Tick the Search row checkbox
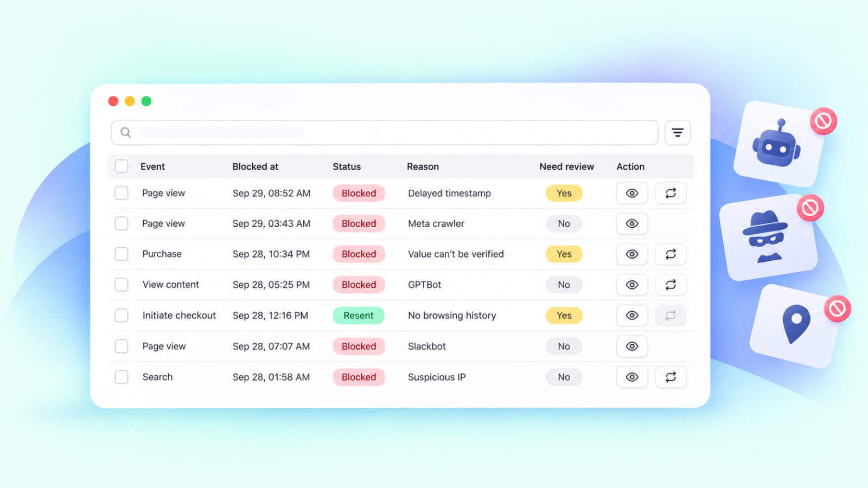Viewport: 868px width, 488px height. (122, 377)
